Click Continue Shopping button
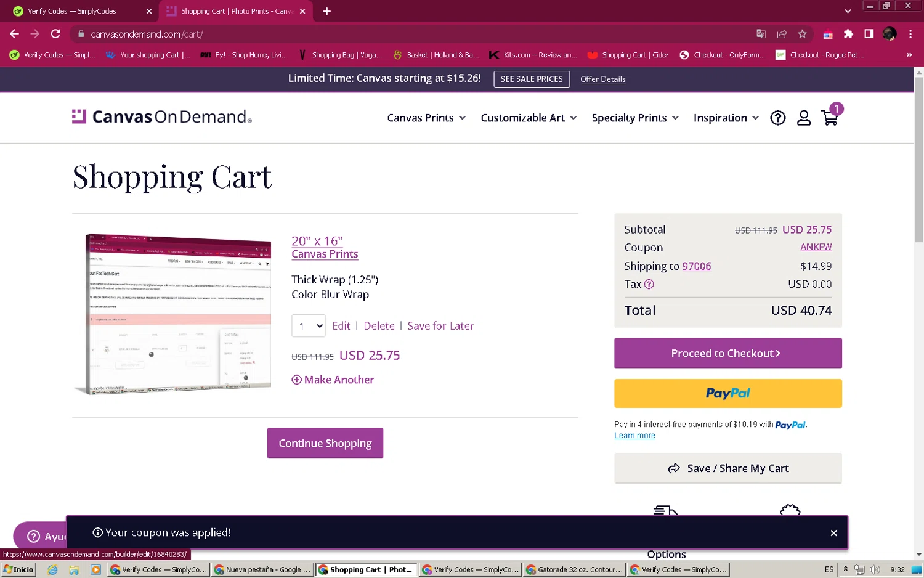 pos(325,443)
